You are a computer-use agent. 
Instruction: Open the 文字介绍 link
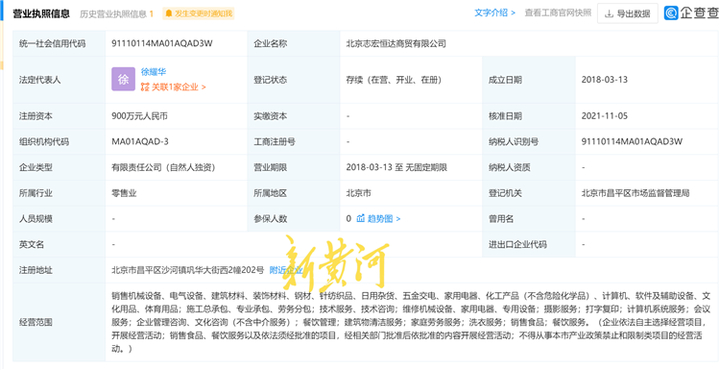[495, 13]
